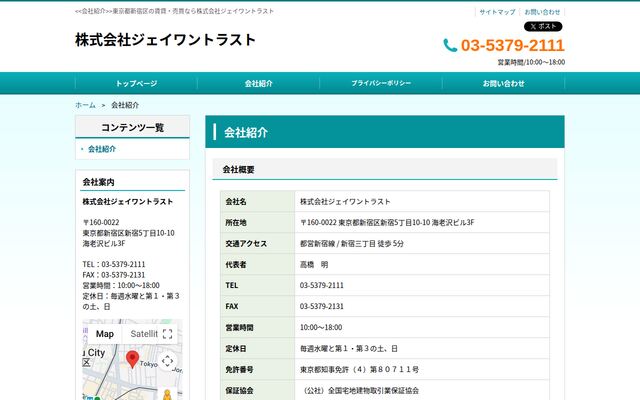Click the red location pin on map
Viewport: 640px width, 400px height.
[132, 359]
